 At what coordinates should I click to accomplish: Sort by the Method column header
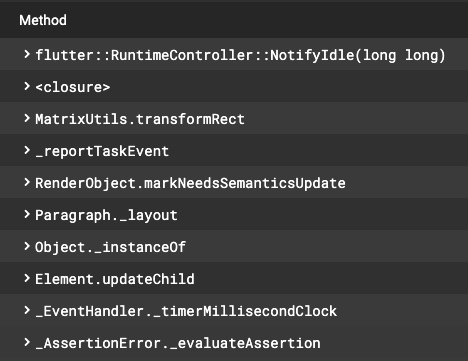point(43,20)
